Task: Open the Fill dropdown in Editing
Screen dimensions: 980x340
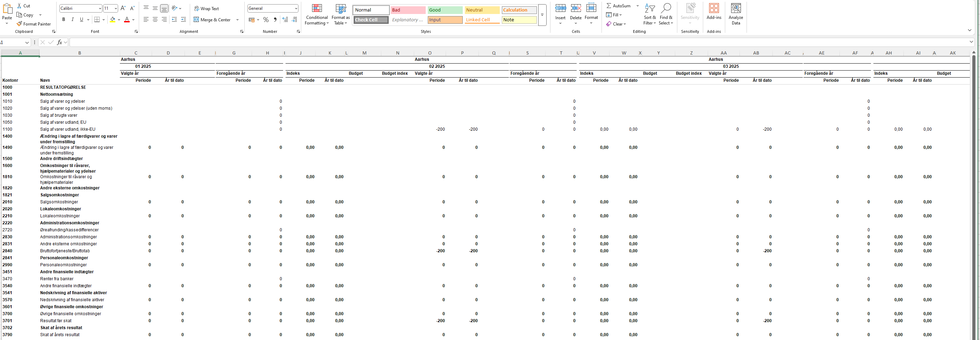Action: pyautogui.click(x=614, y=15)
